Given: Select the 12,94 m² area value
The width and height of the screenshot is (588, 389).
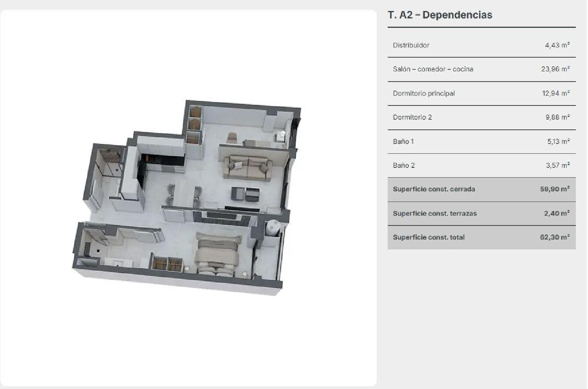Looking at the screenshot, I should click(x=555, y=93).
